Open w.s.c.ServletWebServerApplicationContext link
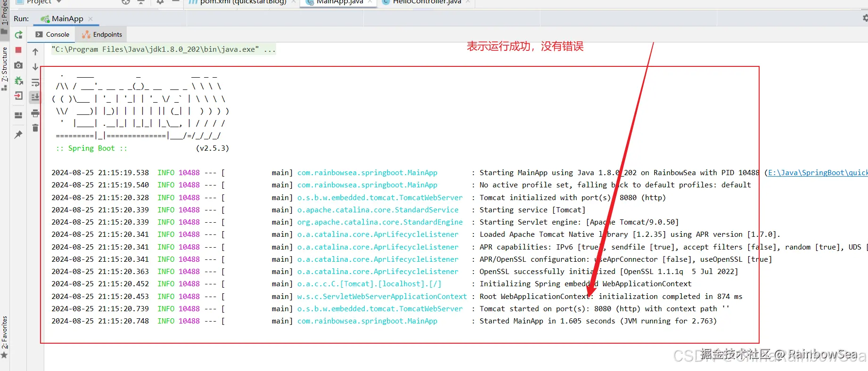Image resolution: width=868 pixels, height=371 pixels. 382,297
